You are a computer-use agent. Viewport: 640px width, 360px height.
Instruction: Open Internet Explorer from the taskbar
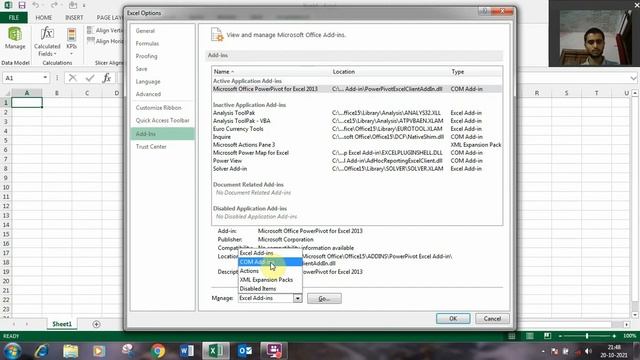(x=42, y=351)
